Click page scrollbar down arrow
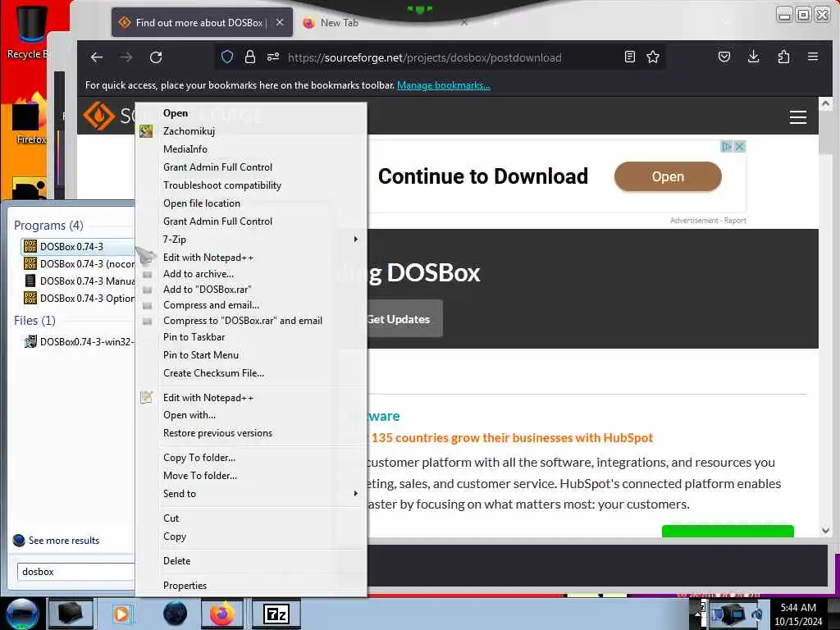Viewport: 840px width, 630px height. coord(825,531)
